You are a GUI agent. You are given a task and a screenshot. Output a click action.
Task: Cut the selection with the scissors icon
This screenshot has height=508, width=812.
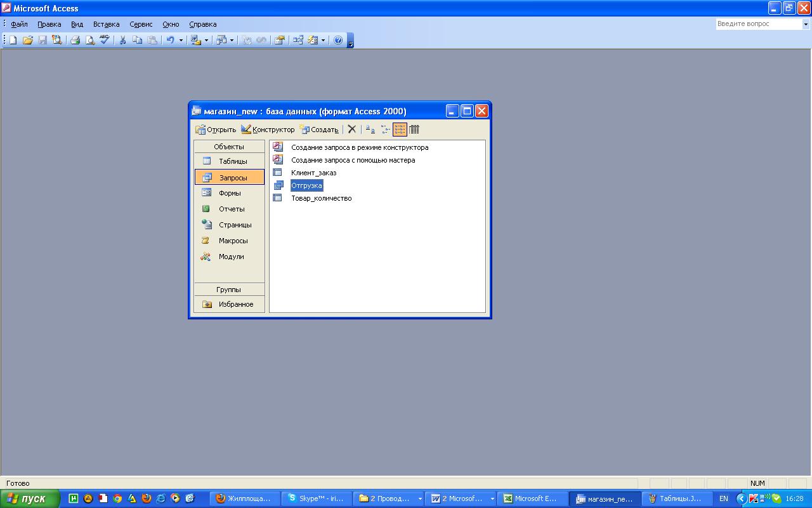click(x=122, y=40)
